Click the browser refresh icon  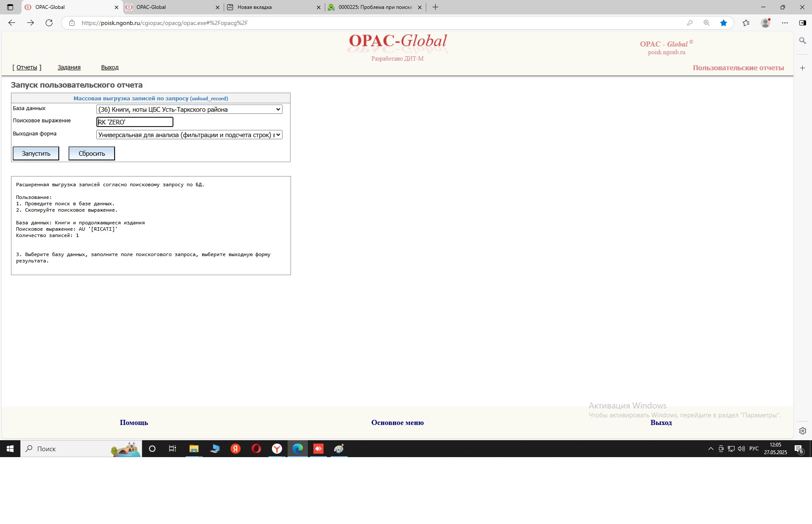[49, 23]
